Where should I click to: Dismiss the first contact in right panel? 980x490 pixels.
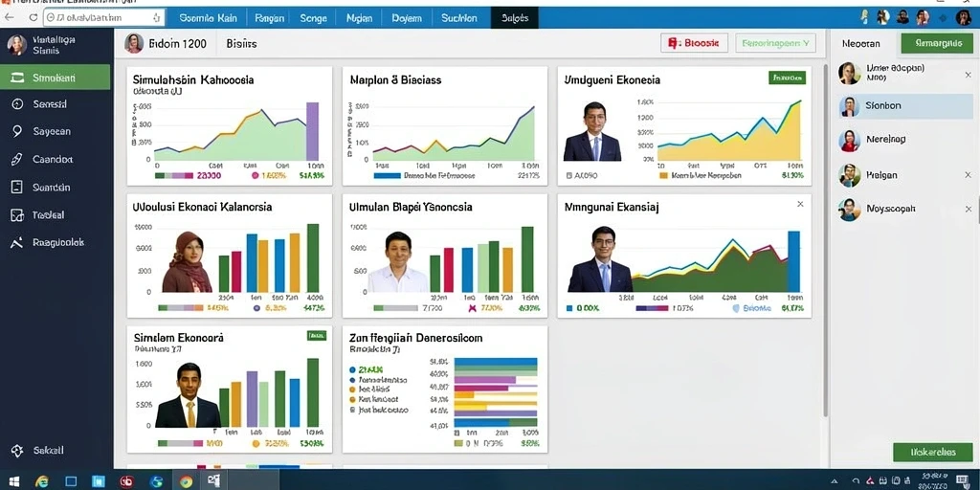point(969,75)
